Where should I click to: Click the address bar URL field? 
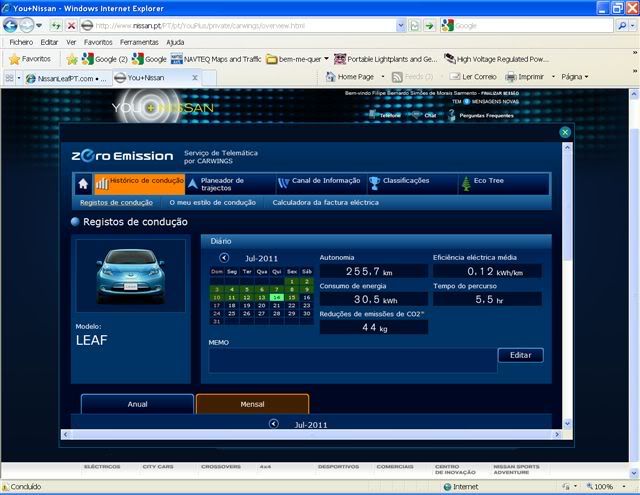coord(245,26)
